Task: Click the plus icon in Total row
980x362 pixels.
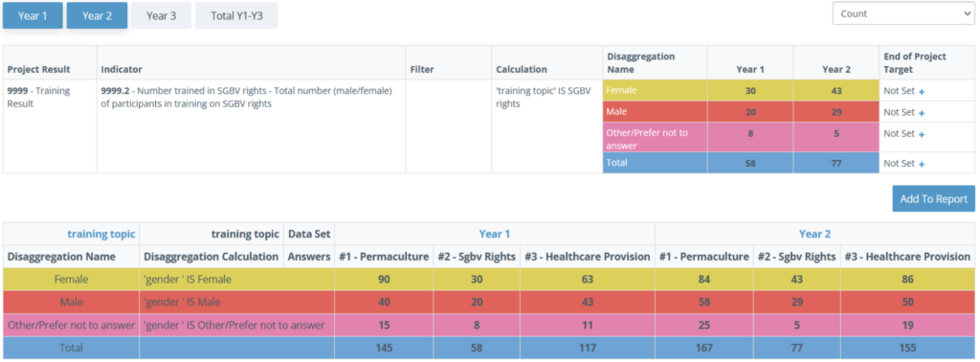Action: tap(922, 164)
